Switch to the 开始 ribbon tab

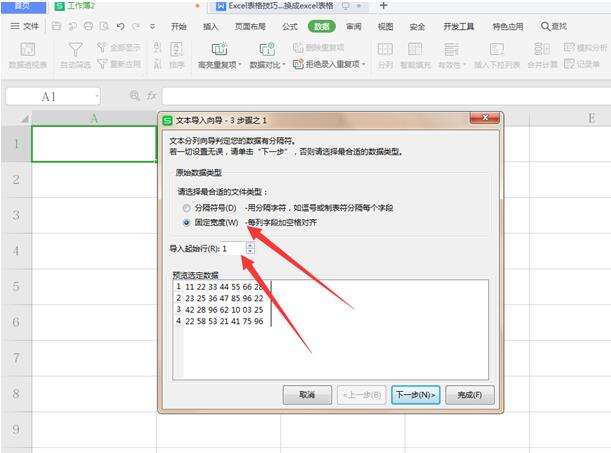coord(178,26)
